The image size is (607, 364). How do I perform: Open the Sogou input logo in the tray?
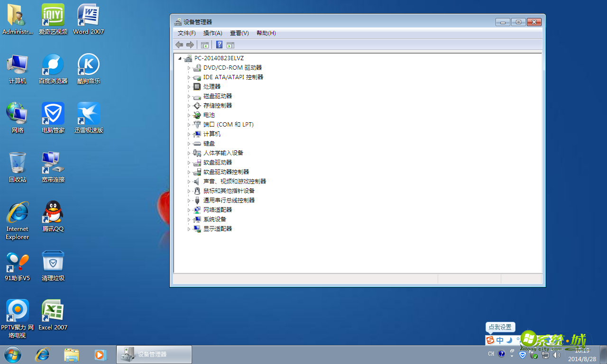[490, 340]
